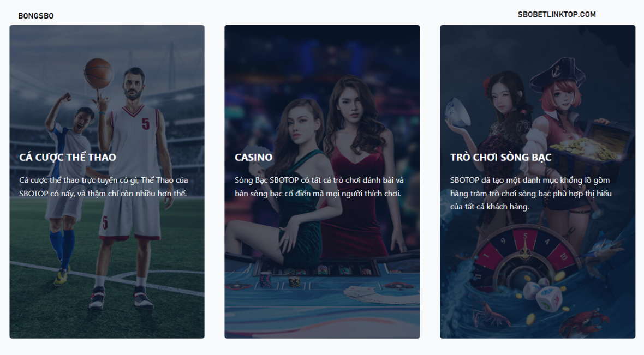Open the SBOBETLINKTOP.COM link
Viewport: 644px width, 355px height.
point(556,15)
